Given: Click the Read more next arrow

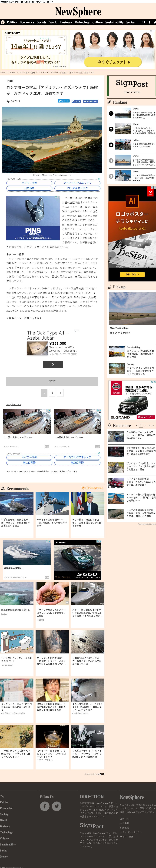Looking at the screenshot, I should point(153,426).
